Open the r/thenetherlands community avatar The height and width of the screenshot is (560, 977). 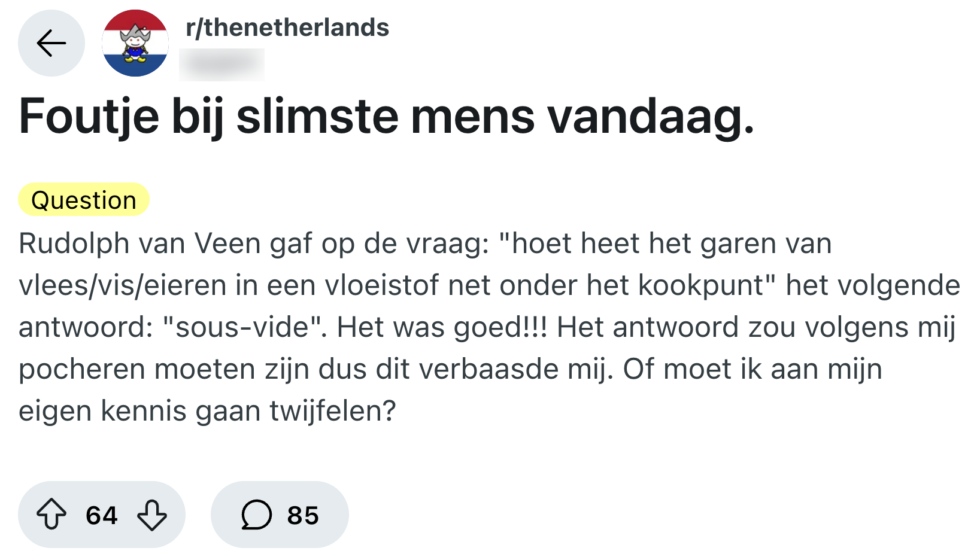[135, 43]
